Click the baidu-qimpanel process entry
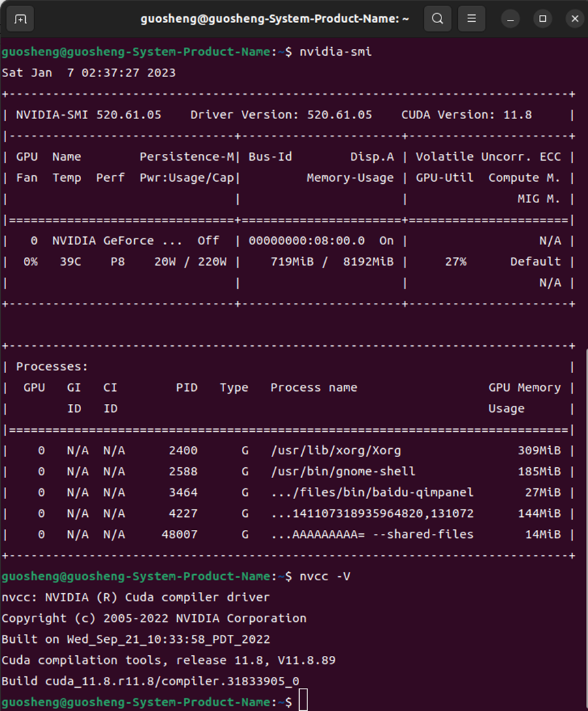Viewport: 588px width, 711px height. (x=372, y=492)
